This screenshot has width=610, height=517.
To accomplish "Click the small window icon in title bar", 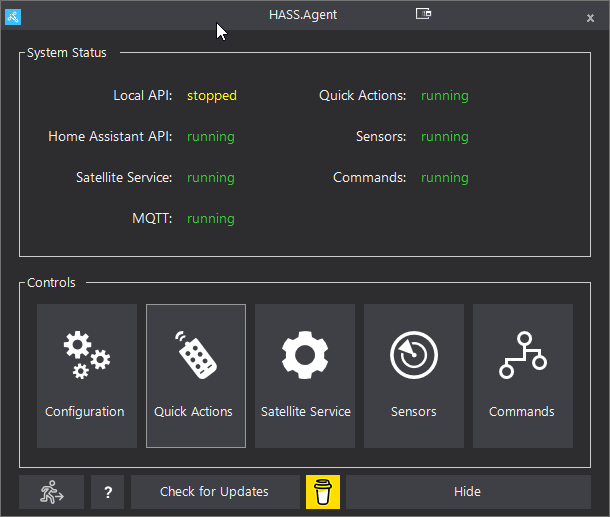I will [423, 14].
